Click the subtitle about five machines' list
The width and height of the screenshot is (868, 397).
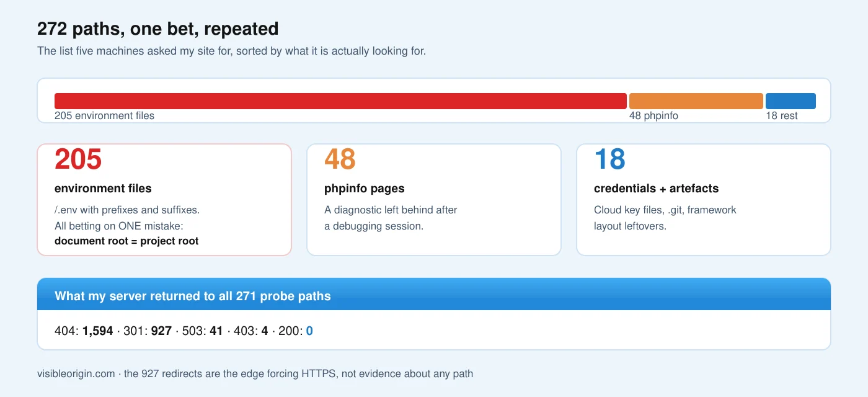(x=232, y=51)
